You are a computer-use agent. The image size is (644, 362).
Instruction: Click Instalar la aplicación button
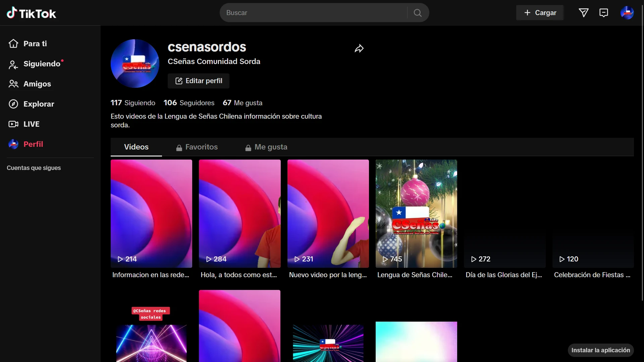[601, 350]
